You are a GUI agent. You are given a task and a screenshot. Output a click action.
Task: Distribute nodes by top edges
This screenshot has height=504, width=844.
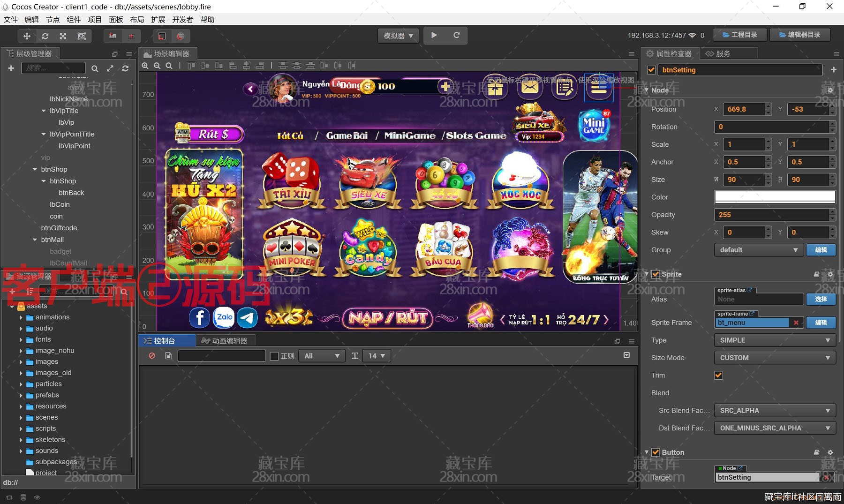[x=283, y=66]
